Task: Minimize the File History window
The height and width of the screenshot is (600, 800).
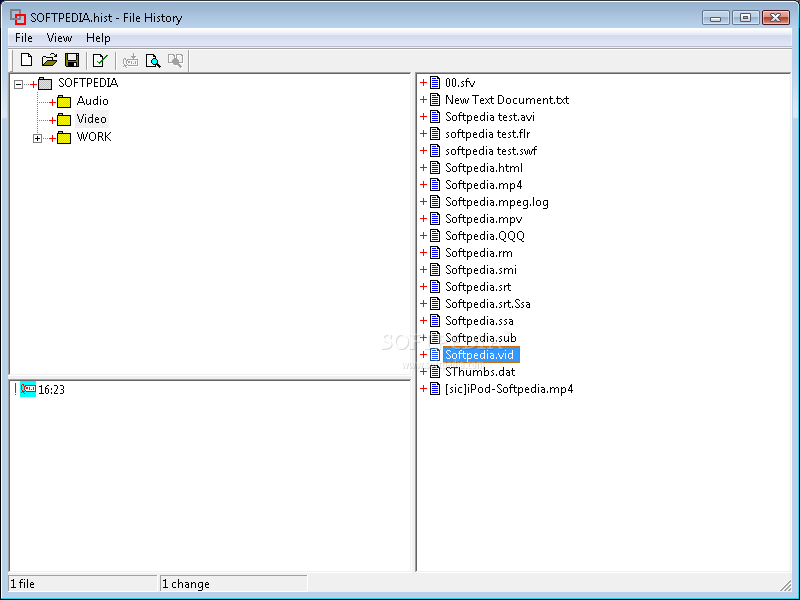Action: tap(715, 18)
